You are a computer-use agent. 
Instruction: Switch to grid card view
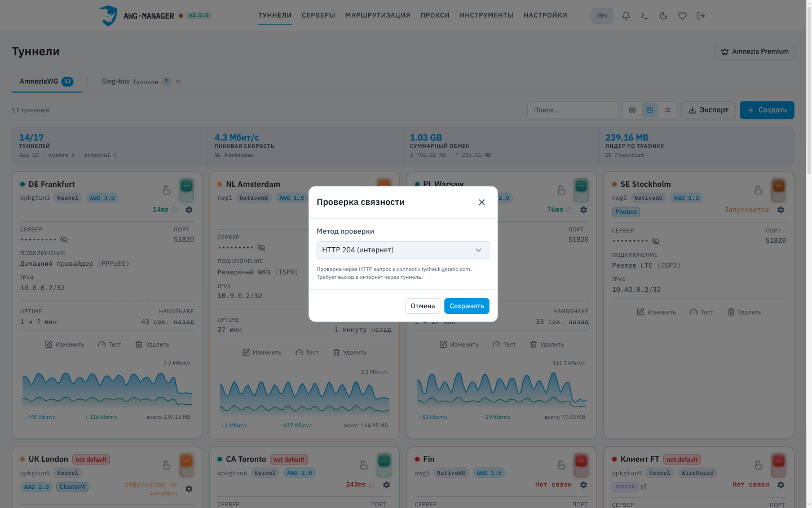[632, 110]
